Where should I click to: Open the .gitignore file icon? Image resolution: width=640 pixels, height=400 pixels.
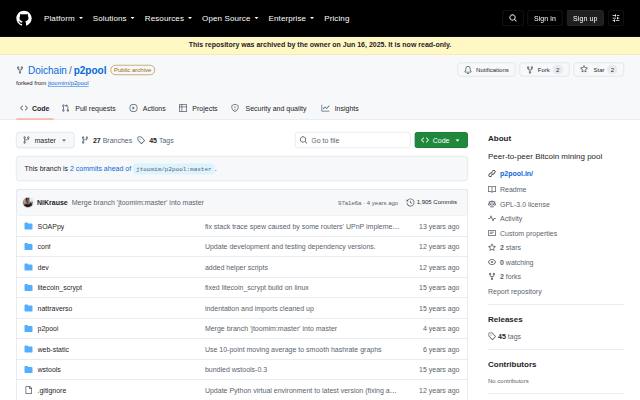(x=28, y=390)
